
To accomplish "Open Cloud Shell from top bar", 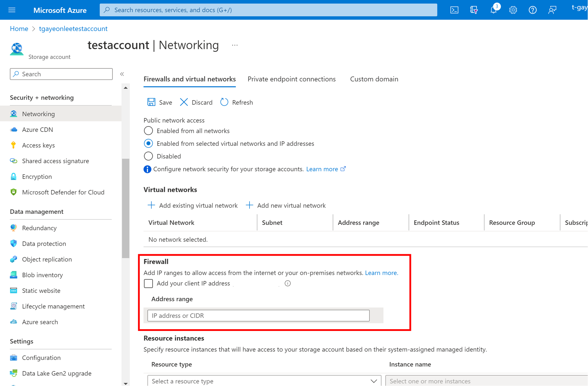I will pos(454,10).
